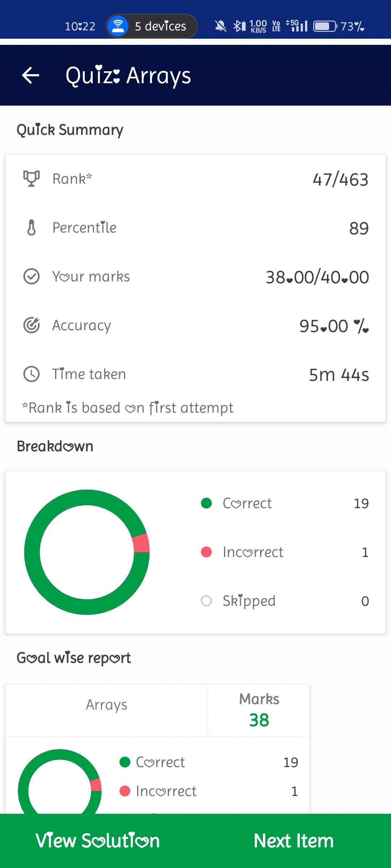391x868 pixels.
Task: Tap the Bluetooth status icon
Action: pos(239,26)
